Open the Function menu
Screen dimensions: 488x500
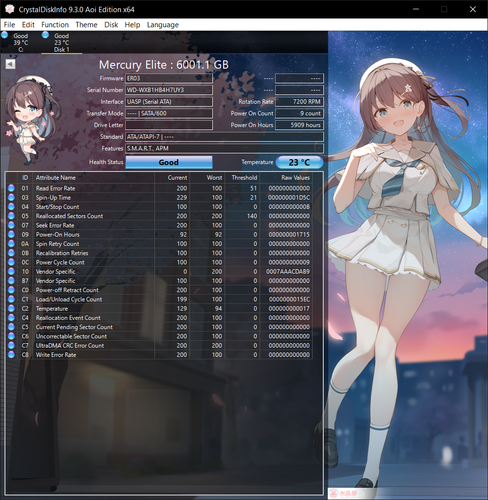coord(55,25)
